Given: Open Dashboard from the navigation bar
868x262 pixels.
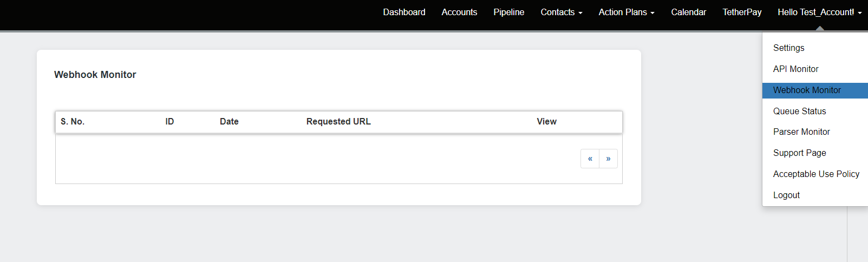Looking at the screenshot, I should 404,12.
